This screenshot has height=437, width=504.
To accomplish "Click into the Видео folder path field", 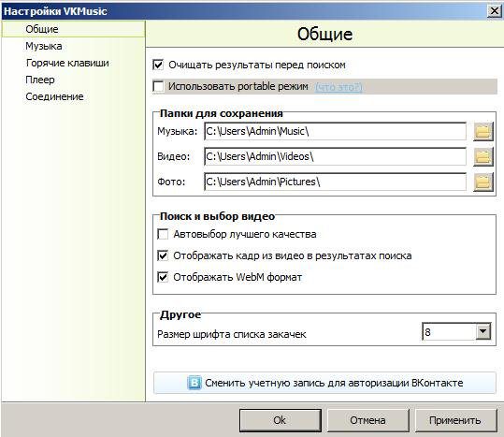I will pyautogui.click(x=336, y=156).
